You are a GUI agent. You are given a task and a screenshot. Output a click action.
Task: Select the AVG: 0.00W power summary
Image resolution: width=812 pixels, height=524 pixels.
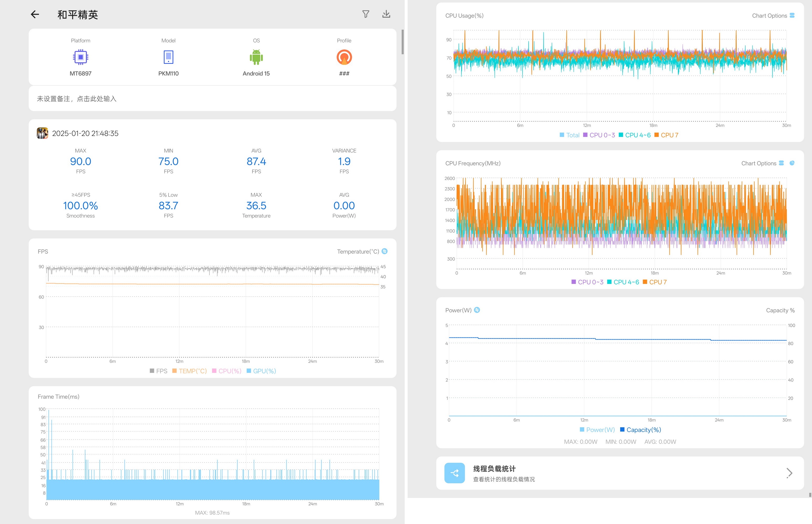[660, 442]
